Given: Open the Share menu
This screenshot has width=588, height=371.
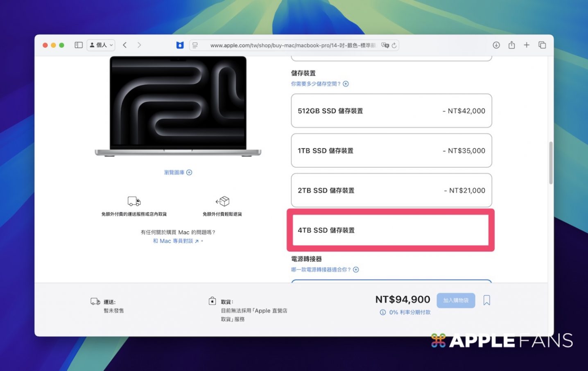Looking at the screenshot, I should tap(511, 45).
